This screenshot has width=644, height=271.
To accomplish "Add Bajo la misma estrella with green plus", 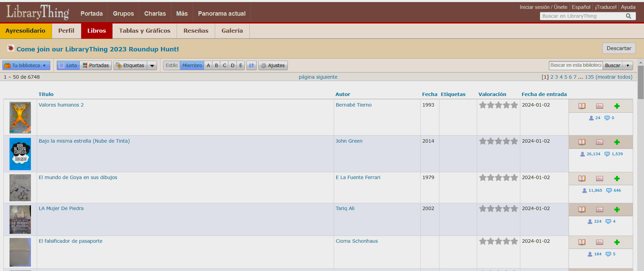I will pos(617,142).
